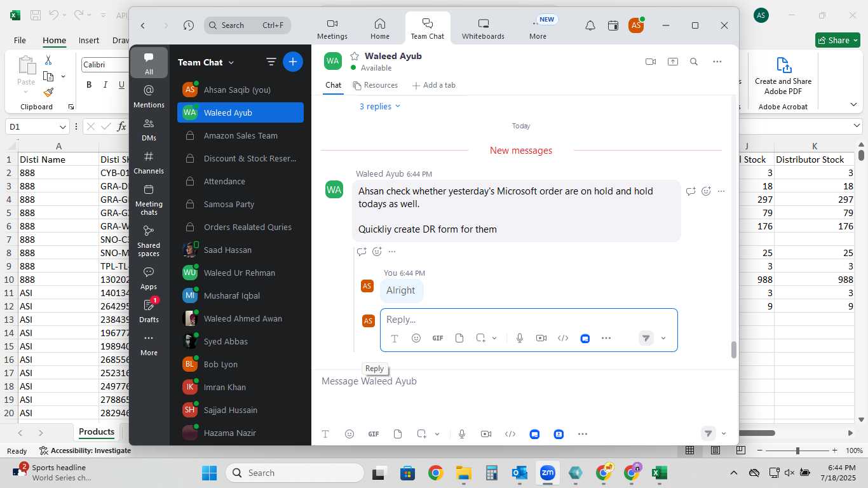This screenshot has width=868, height=488.
Task: Click Excel zoom slider handle
Action: tap(797, 451)
